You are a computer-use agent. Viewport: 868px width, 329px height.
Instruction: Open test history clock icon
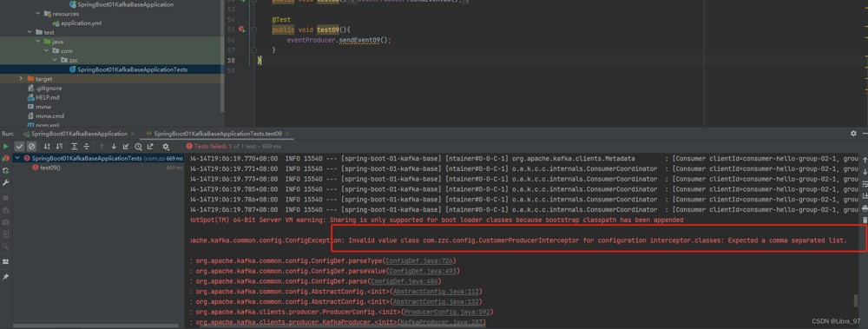(x=138, y=146)
